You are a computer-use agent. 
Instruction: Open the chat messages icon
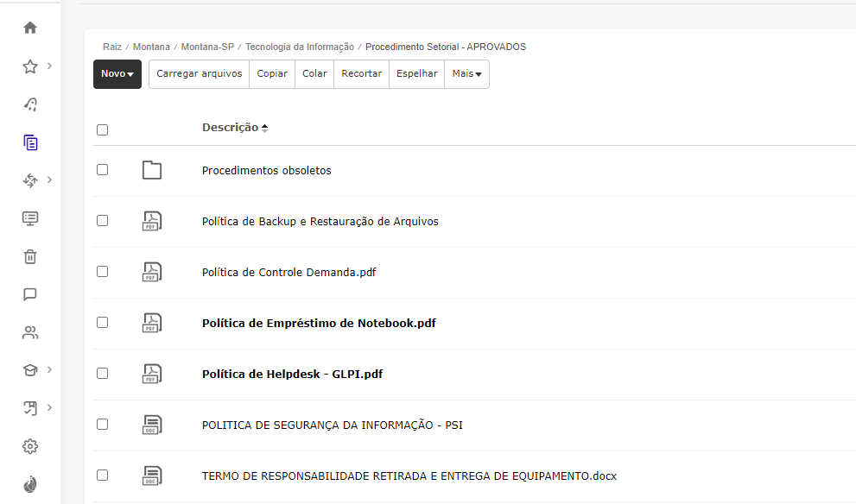pyautogui.click(x=30, y=294)
